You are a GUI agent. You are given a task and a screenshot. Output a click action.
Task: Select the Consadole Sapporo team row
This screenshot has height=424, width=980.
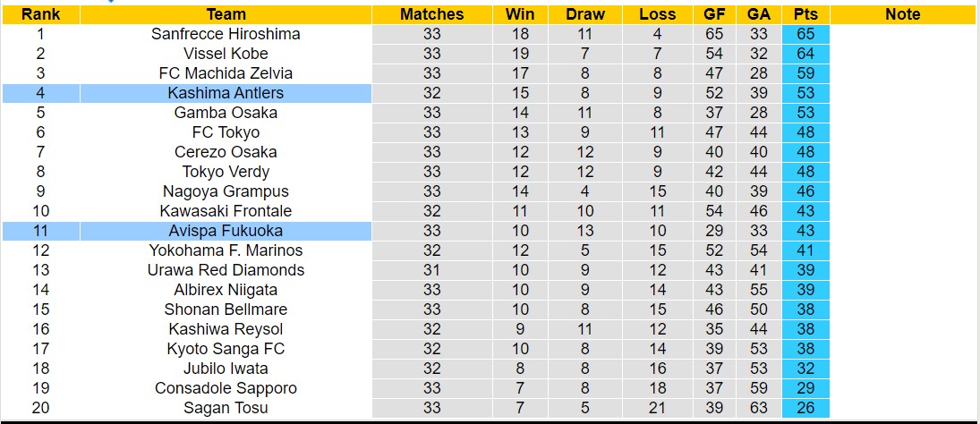pyautogui.click(x=226, y=388)
